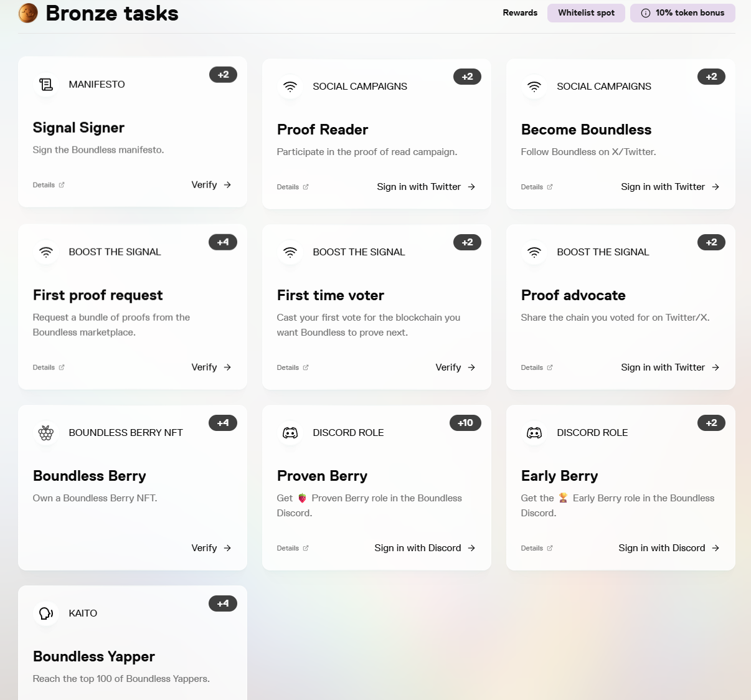The height and width of the screenshot is (700, 751).
Task: Select the Whitelist spot reward tab
Action: point(586,13)
